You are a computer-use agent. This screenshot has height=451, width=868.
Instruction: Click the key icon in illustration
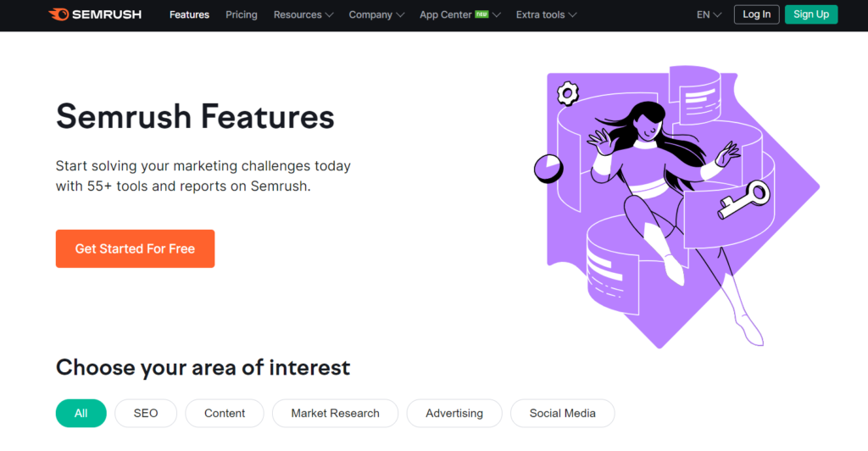pyautogui.click(x=743, y=199)
